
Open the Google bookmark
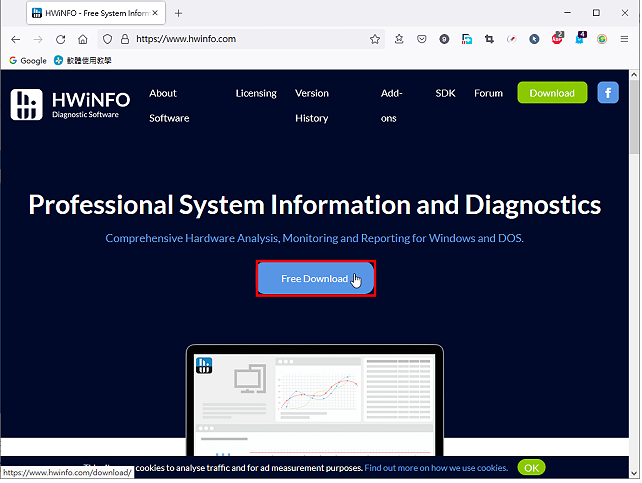point(28,61)
